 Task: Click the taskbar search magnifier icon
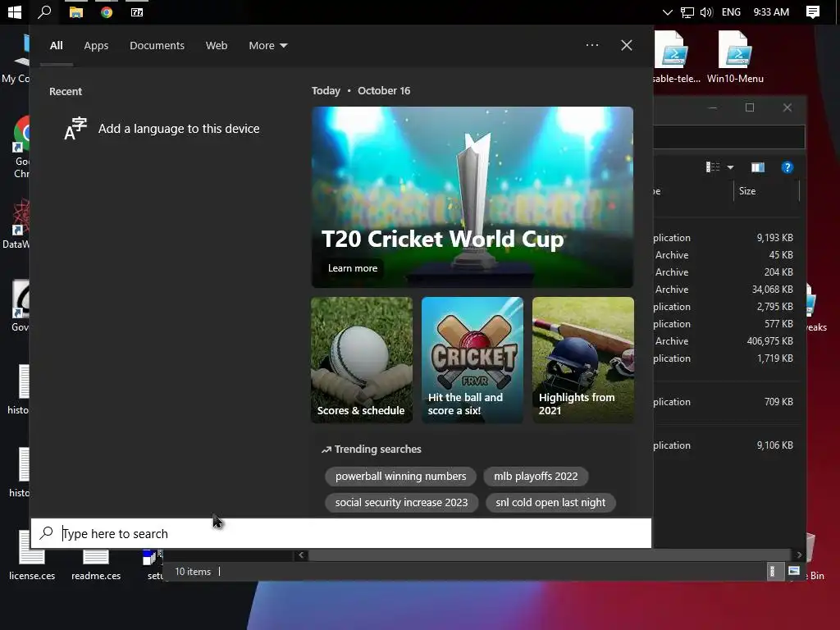pyautogui.click(x=44, y=11)
